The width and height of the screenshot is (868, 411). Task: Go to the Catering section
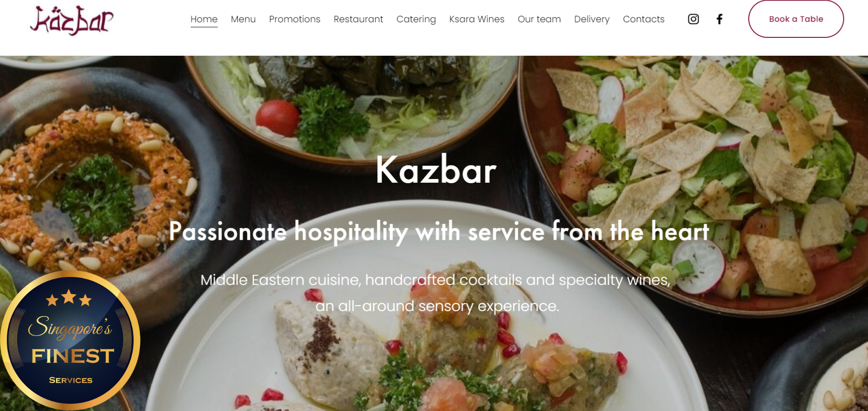[x=416, y=19]
